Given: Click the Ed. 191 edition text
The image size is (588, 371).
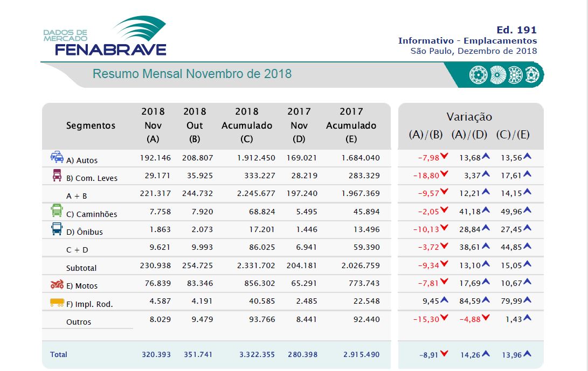Looking at the screenshot, I should (516, 30).
